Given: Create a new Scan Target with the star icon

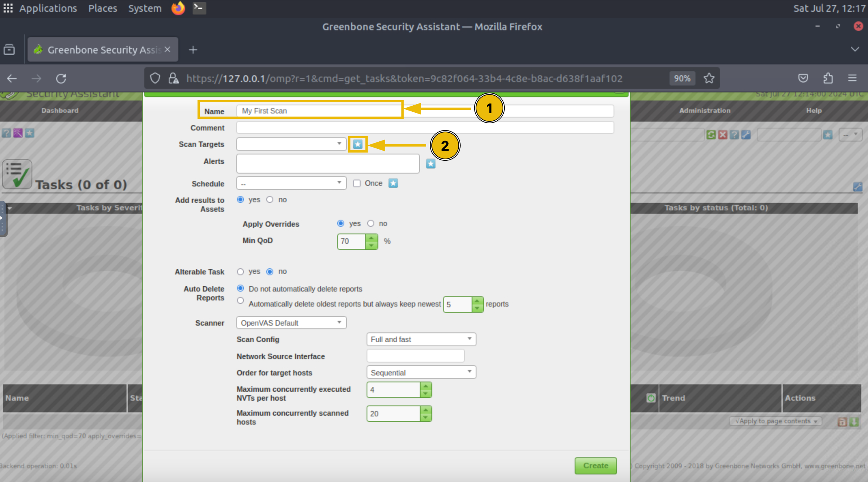Looking at the screenshot, I should pyautogui.click(x=358, y=144).
